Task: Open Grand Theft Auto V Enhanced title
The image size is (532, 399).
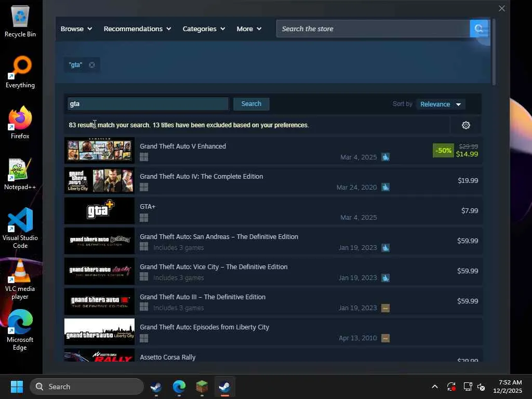Action: point(183,146)
